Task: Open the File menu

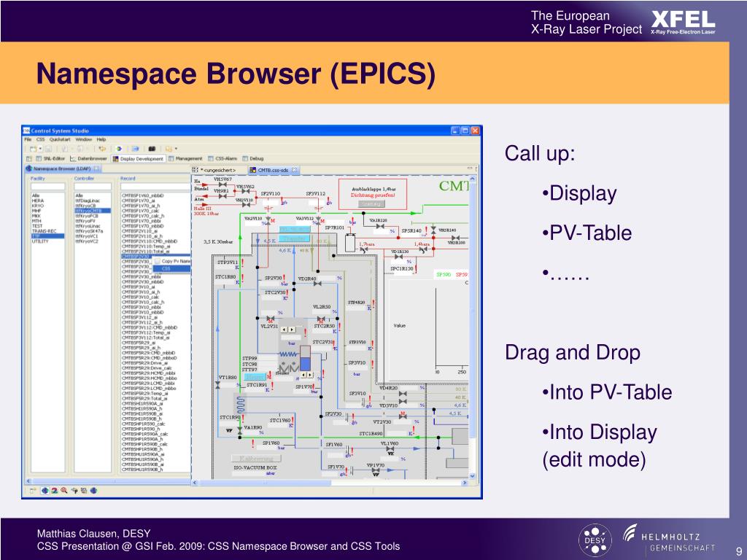Action: pyautogui.click(x=28, y=139)
